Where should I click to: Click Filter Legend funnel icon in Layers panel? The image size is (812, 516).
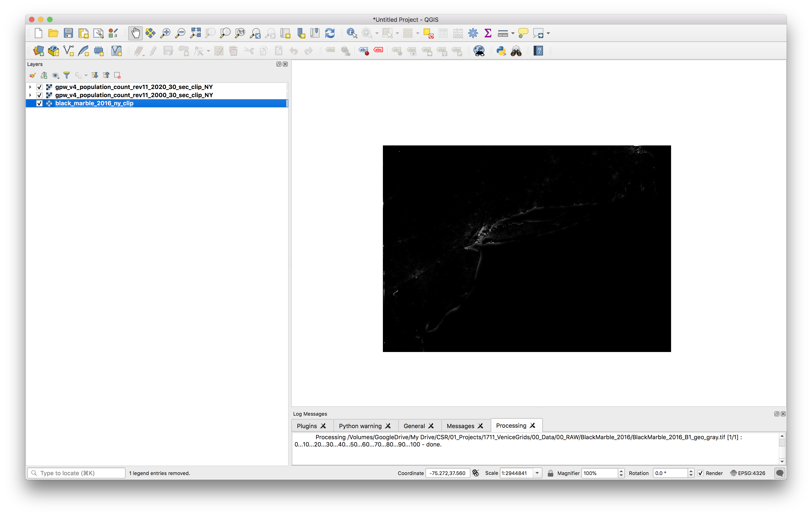click(x=67, y=75)
